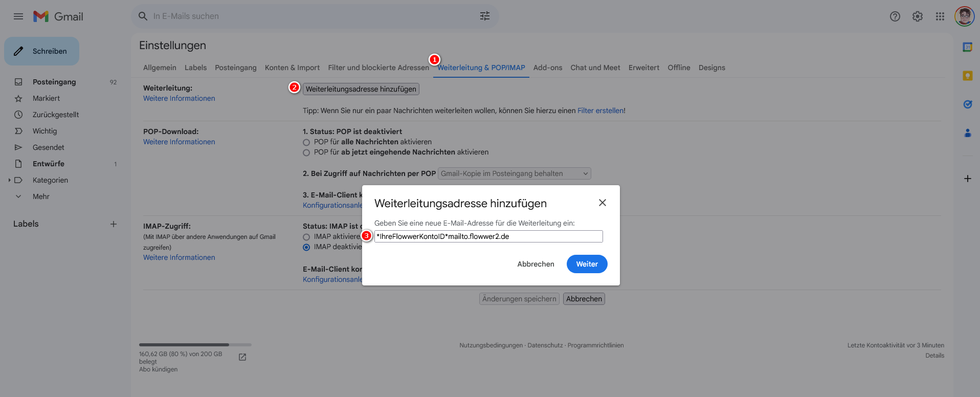Open Nutzungsbedingungen footer link
The height and width of the screenshot is (397, 980).
point(491,345)
